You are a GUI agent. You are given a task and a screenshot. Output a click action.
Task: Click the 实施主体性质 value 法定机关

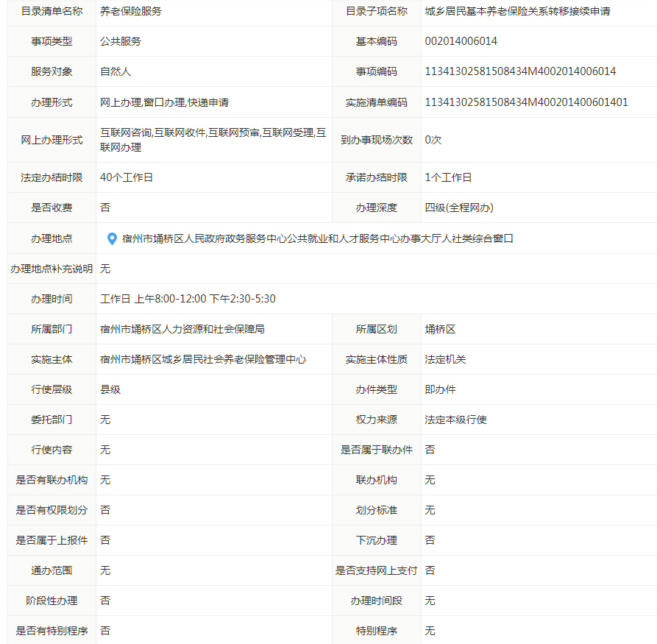point(445,359)
